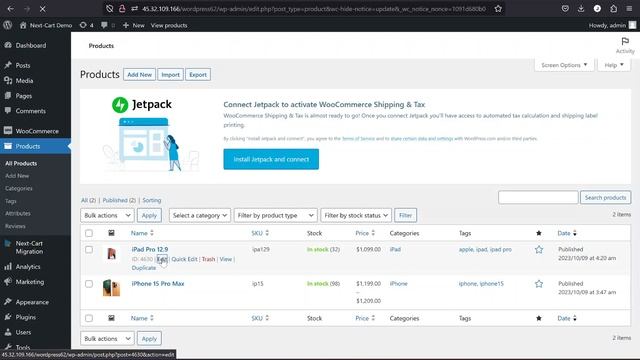The image size is (640, 360).
Task: Expand Screen Options panel
Action: click(564, 65)
